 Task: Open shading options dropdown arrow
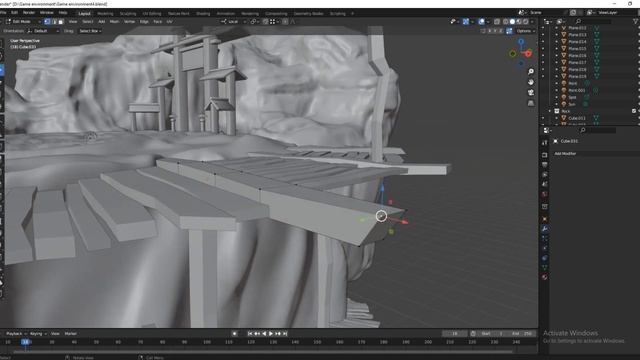pos(532,22)
